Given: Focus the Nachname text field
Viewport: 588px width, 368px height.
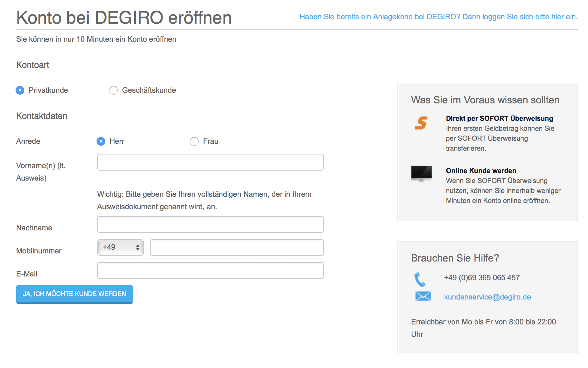Looking at the screenshot, I should click(211, 224).
